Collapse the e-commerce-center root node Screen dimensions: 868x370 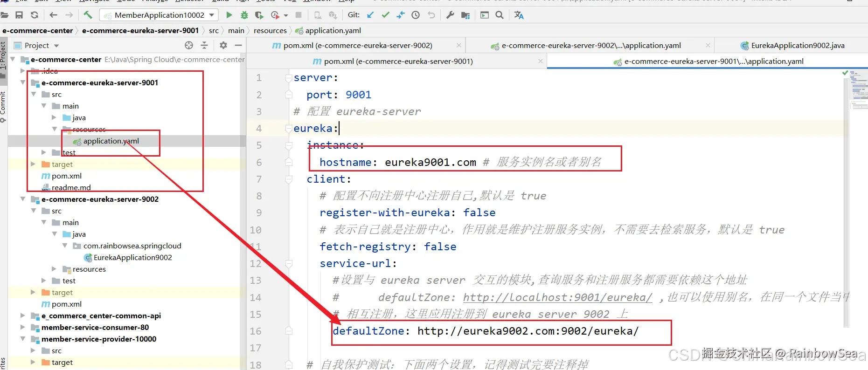pyautogui.click(x=13, y=59)
